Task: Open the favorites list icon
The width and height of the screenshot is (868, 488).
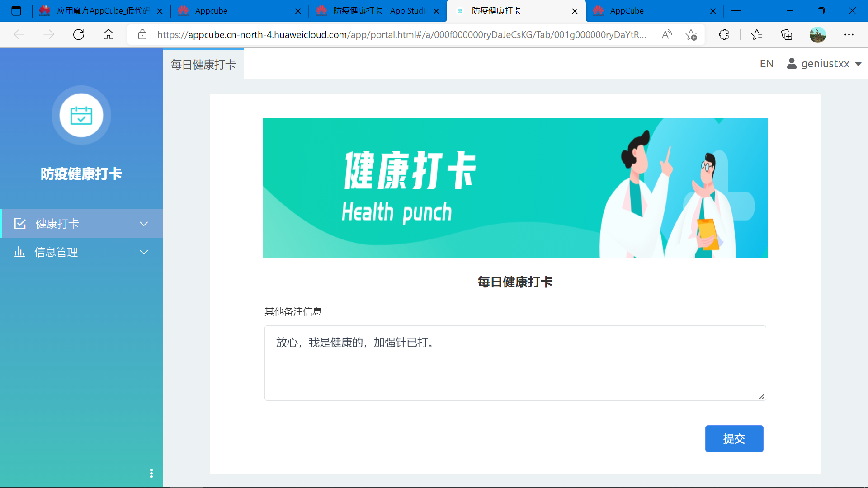Action: coord(757,35)
